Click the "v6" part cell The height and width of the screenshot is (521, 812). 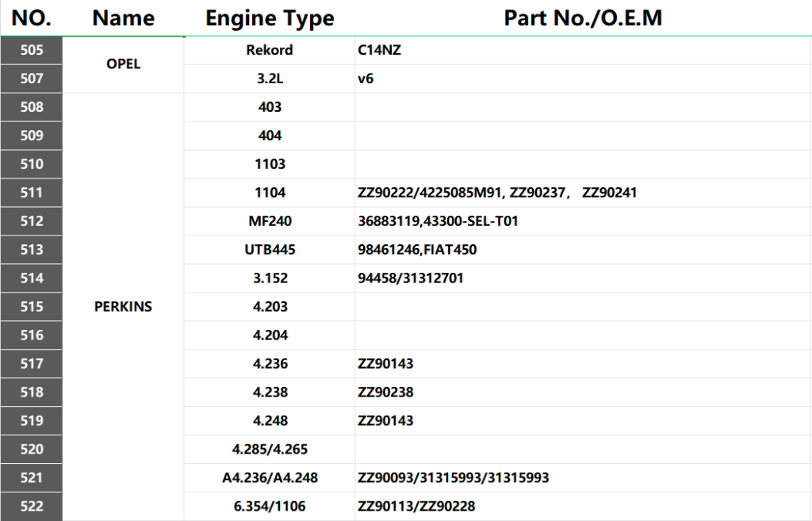583,79
